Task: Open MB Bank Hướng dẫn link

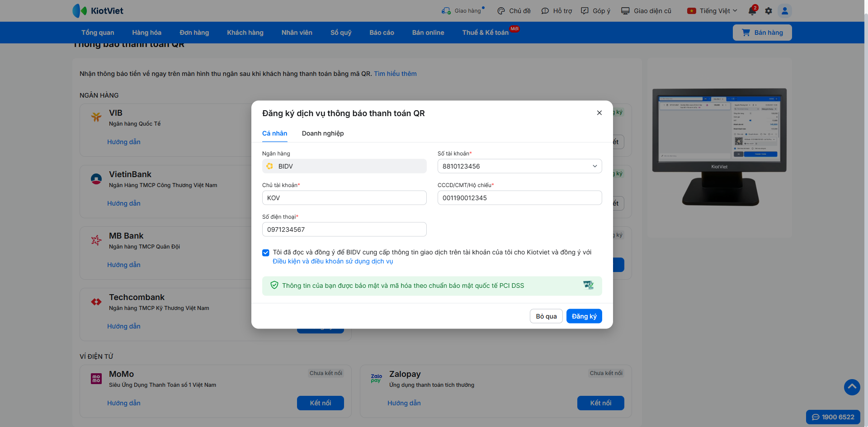Action: tap(124, 265)
